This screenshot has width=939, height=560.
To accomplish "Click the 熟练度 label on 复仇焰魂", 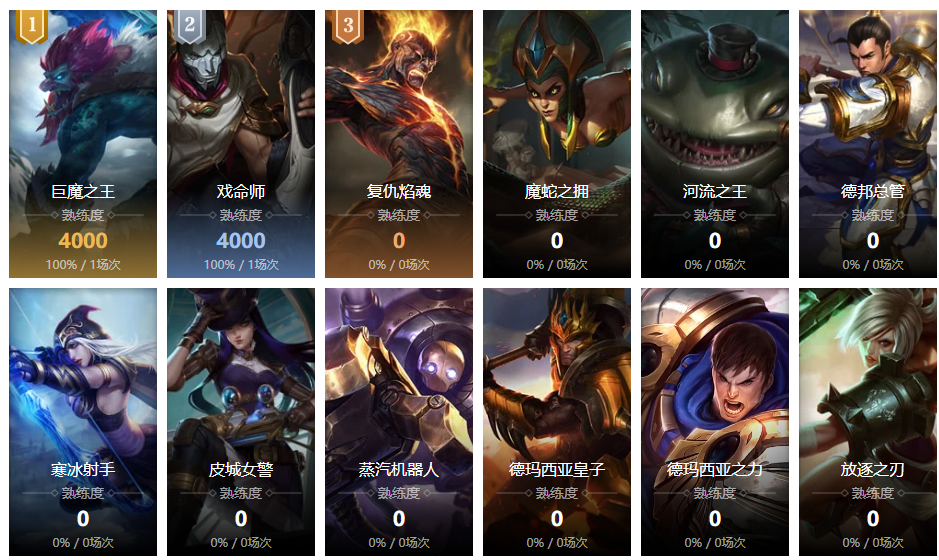I will click(399, 215).
